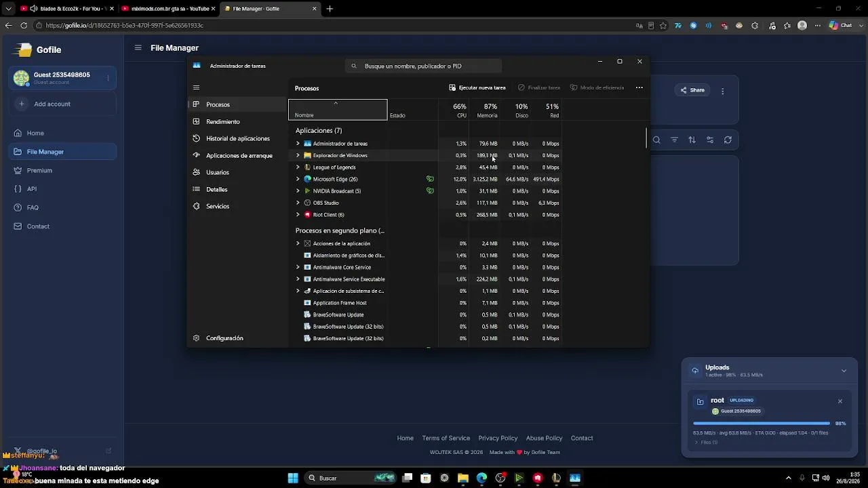The image size is (868, 488).
Task: Go to Home in Gofile sidebar
Action: 63,134
